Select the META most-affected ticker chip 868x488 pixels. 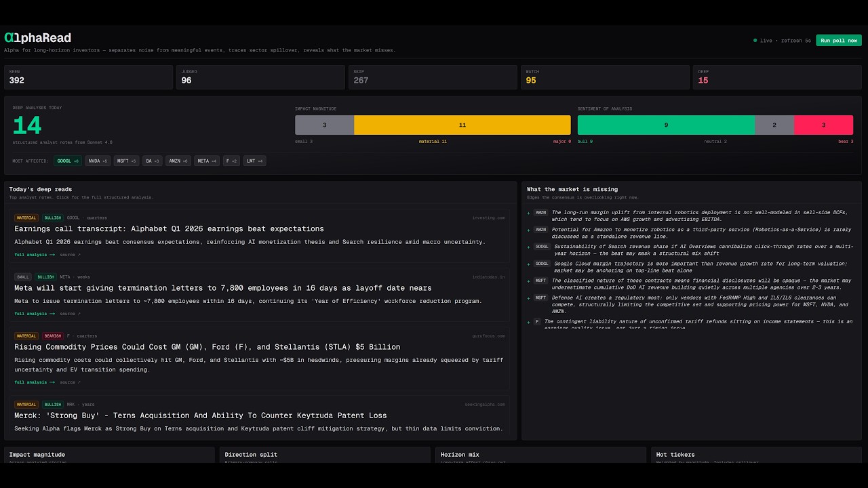pos(208,161)
